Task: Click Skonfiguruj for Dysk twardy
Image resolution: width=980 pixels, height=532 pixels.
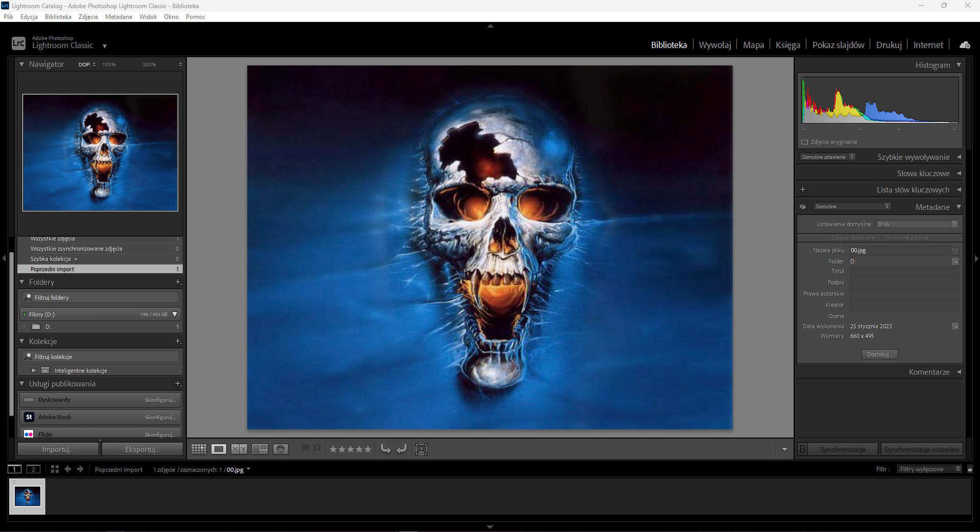Action: click(160, 400)
